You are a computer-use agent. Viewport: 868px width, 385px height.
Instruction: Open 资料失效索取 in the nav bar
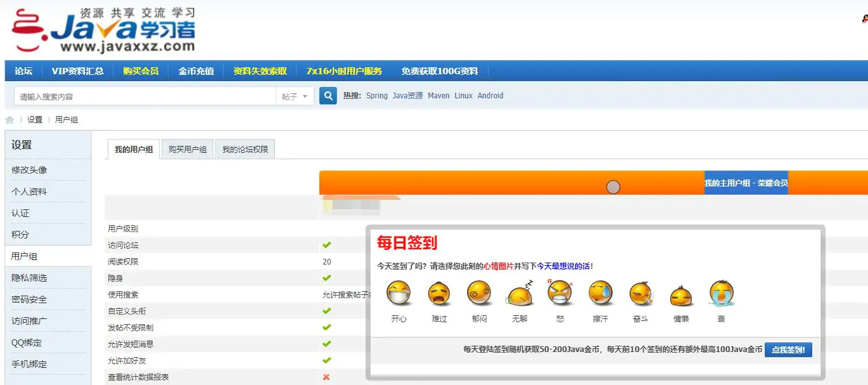point(260,71)
